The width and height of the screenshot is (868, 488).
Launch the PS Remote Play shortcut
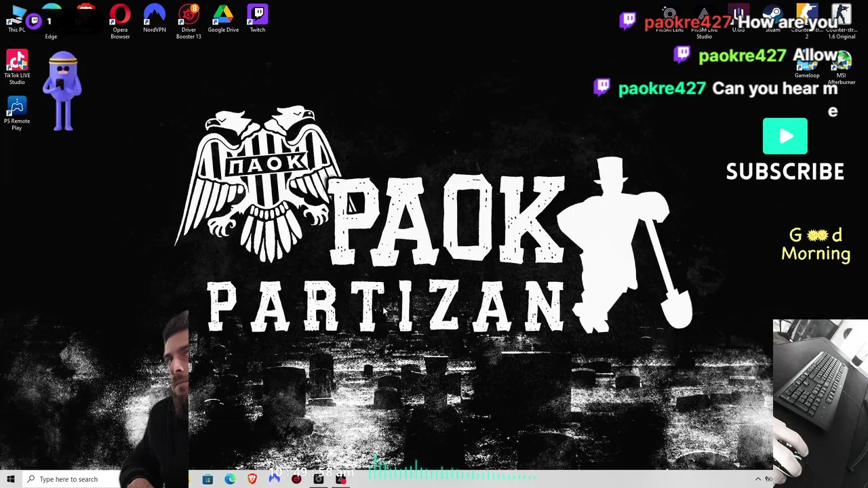pyautogui.click(x=17, y=113)
